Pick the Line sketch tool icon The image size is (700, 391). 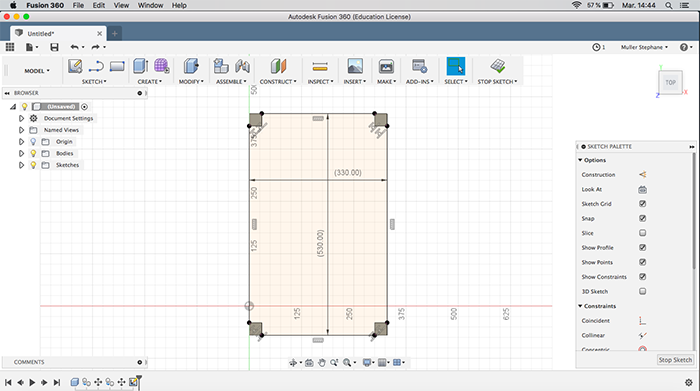click(x=96, y=66)
